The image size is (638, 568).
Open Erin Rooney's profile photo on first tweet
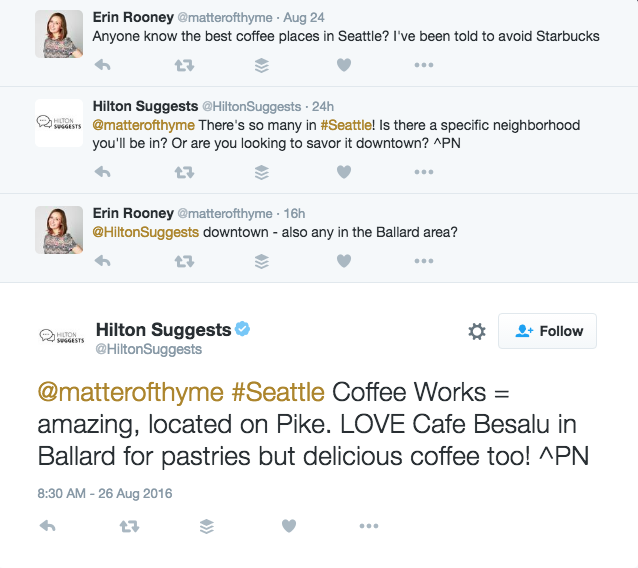pos(59,35)
